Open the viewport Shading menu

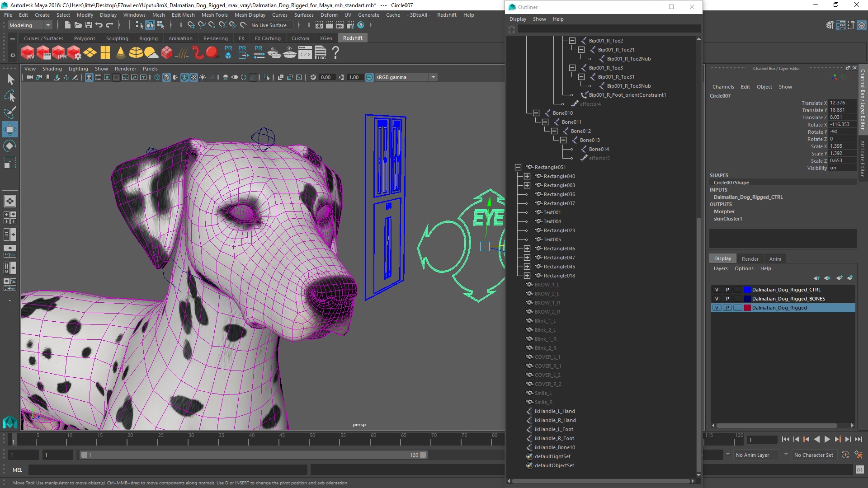52,69
